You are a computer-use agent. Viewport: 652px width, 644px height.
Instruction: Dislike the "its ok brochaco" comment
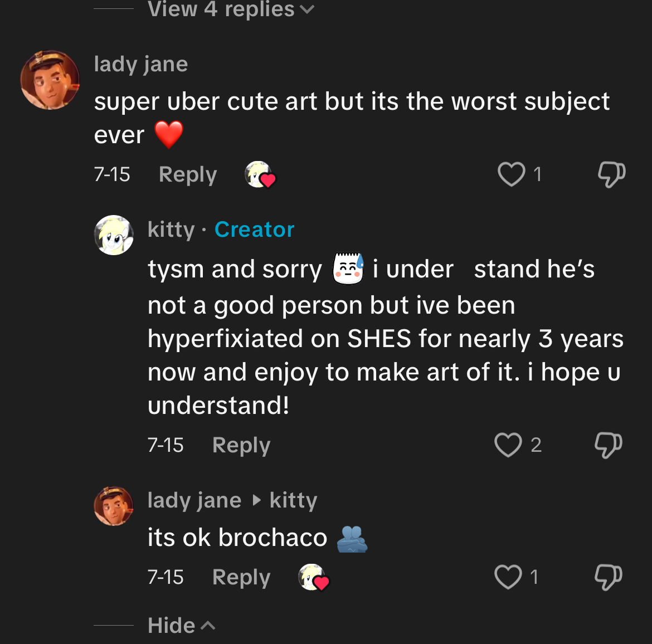[608, 577]
